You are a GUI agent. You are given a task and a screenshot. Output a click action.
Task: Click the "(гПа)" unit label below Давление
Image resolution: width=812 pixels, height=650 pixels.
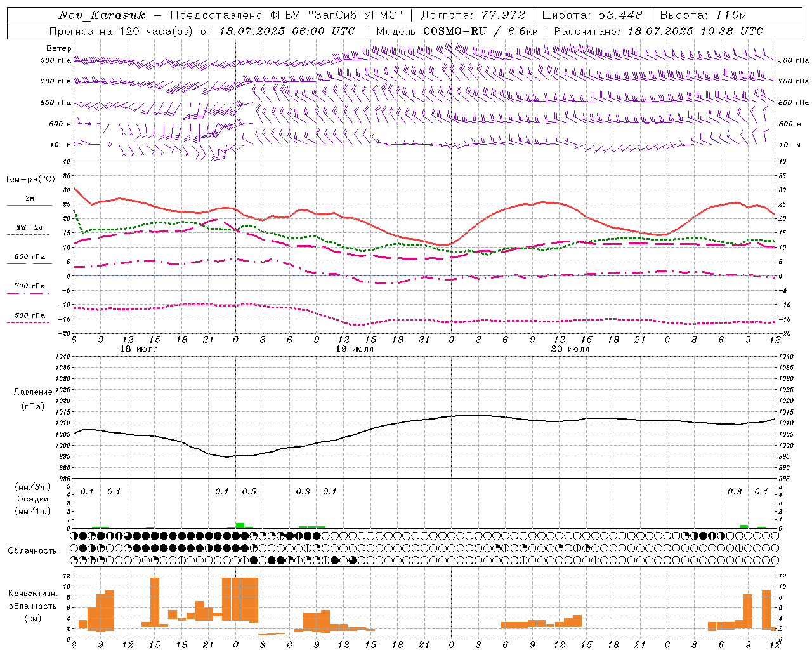pos(33,406)
